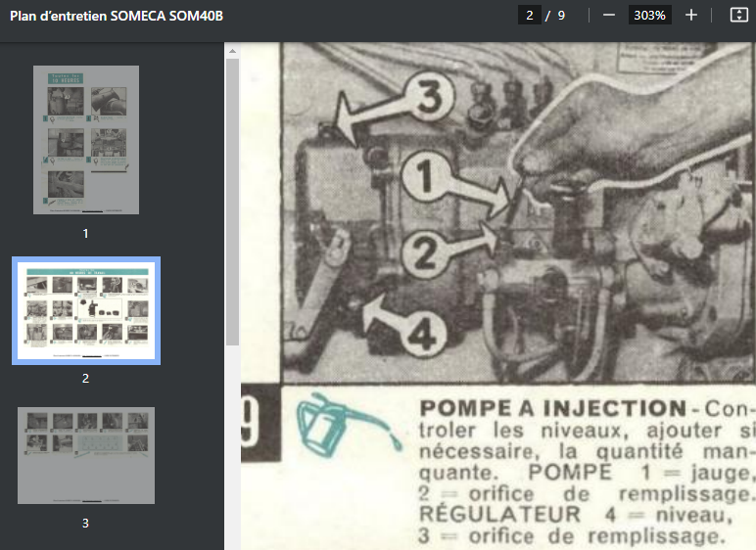Click the teal oil can illustration
The image size is (756, 550).
pos(348,424)
